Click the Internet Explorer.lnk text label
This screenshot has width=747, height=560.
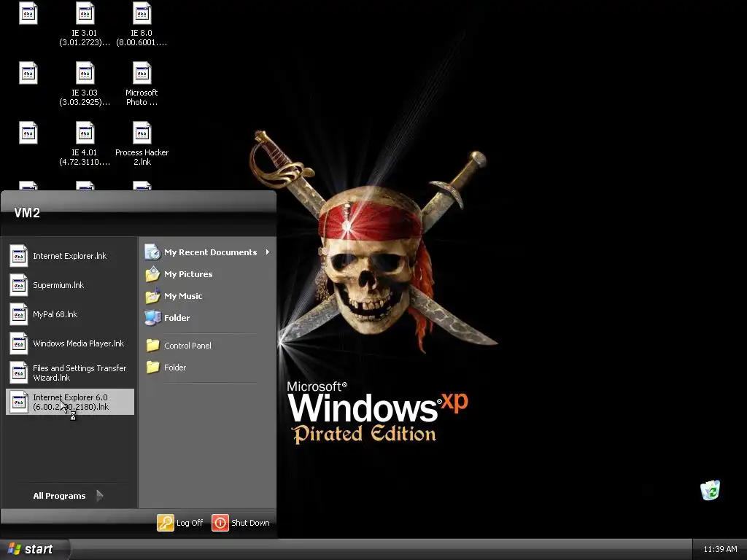(x=69, y=256)
